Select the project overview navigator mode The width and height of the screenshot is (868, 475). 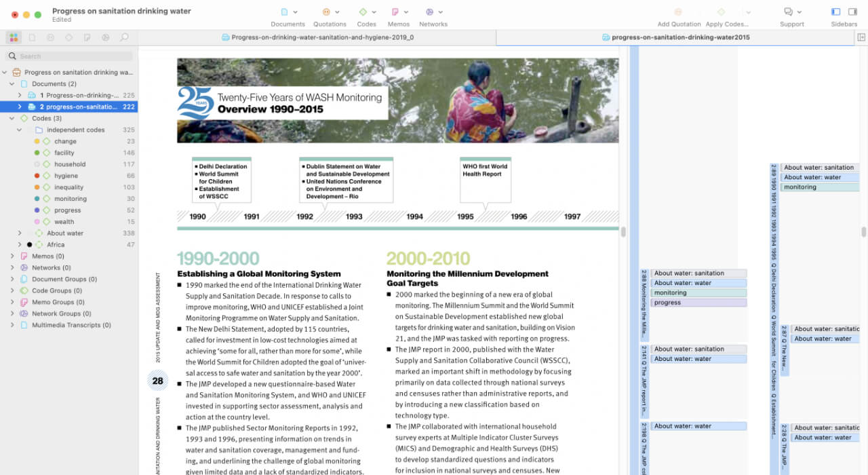(x=14, y=37)
